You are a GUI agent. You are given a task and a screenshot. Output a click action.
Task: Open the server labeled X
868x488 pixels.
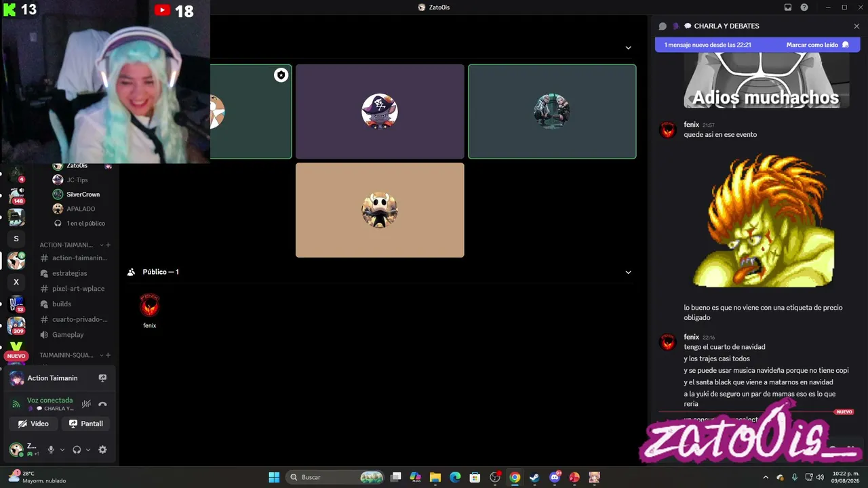16,282
